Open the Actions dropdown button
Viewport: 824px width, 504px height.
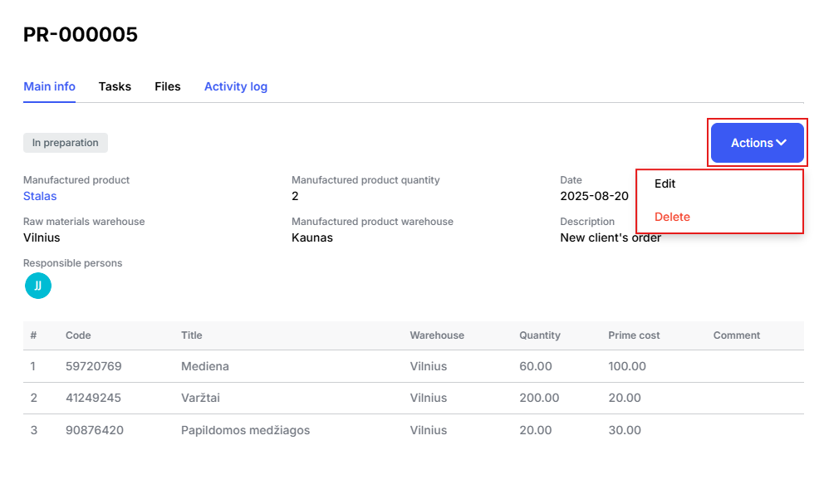[758, 143]
